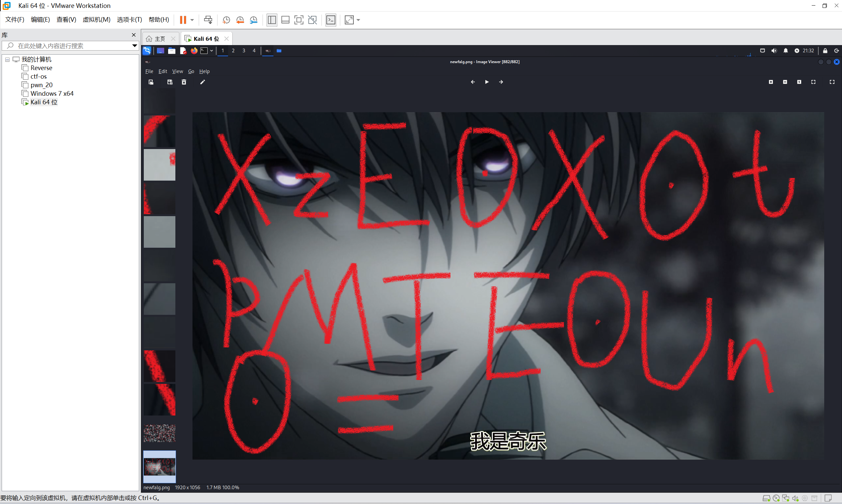Open the dropdown arrow next to the pause button
This screenshot has width=842, height=504.
(192, 20)
